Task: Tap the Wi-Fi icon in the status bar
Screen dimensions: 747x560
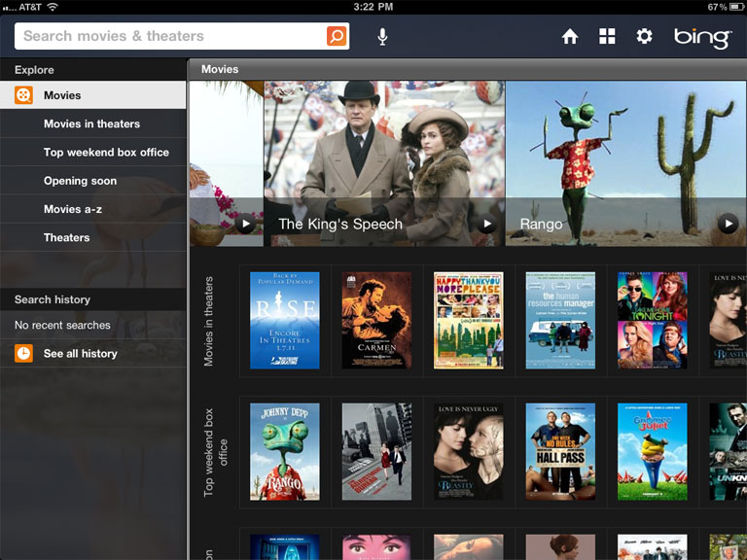Action: pyautogui.click(x=53, y=7)
